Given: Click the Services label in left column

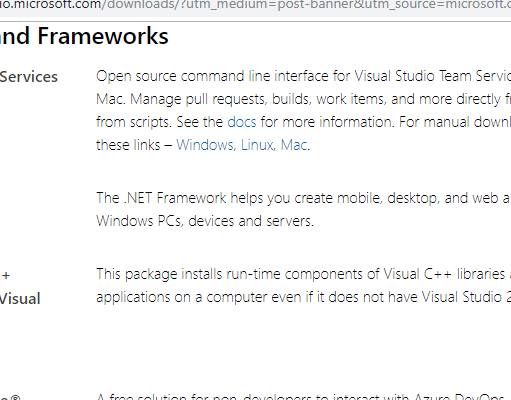Looking at the screenshot, I should [x=29, y=77].
